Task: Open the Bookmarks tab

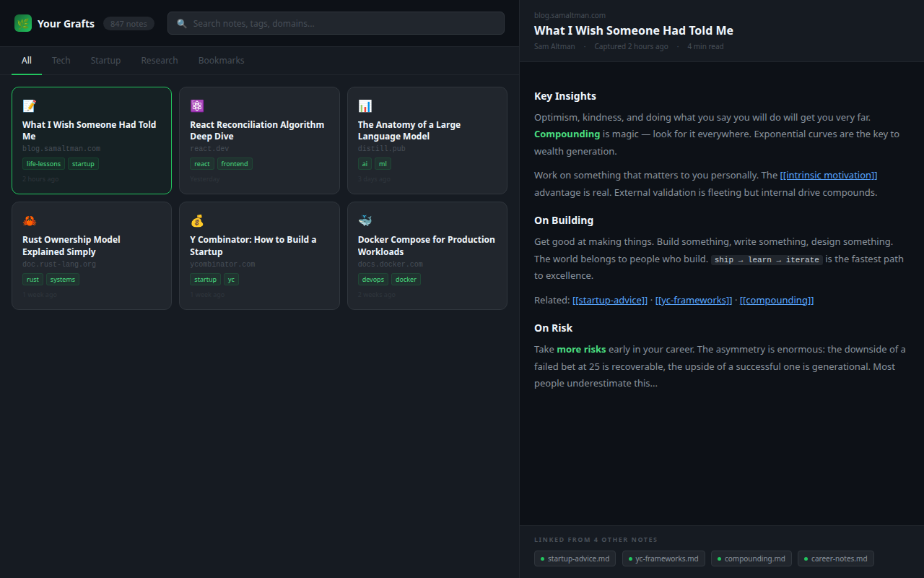Action: click(x=221, y=60)
